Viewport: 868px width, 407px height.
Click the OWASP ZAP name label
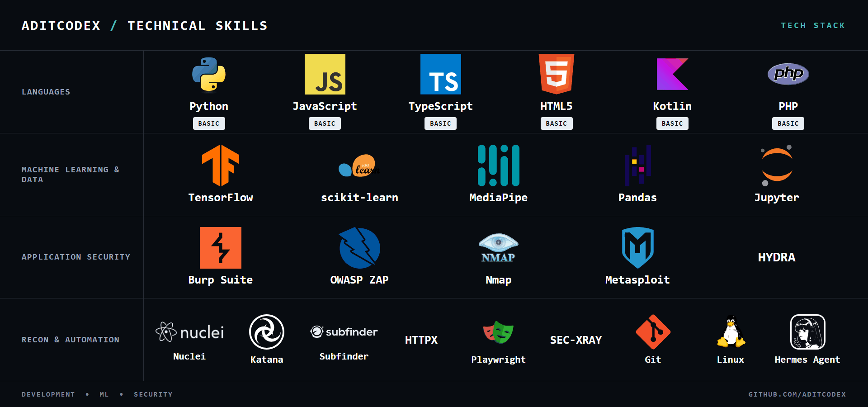359,280
